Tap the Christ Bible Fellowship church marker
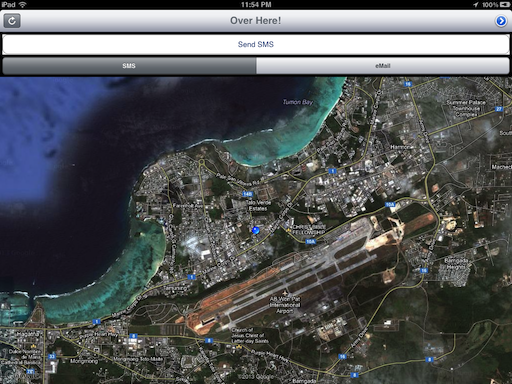The width and height of the screenshot is (512, 384). coord(288,229)
